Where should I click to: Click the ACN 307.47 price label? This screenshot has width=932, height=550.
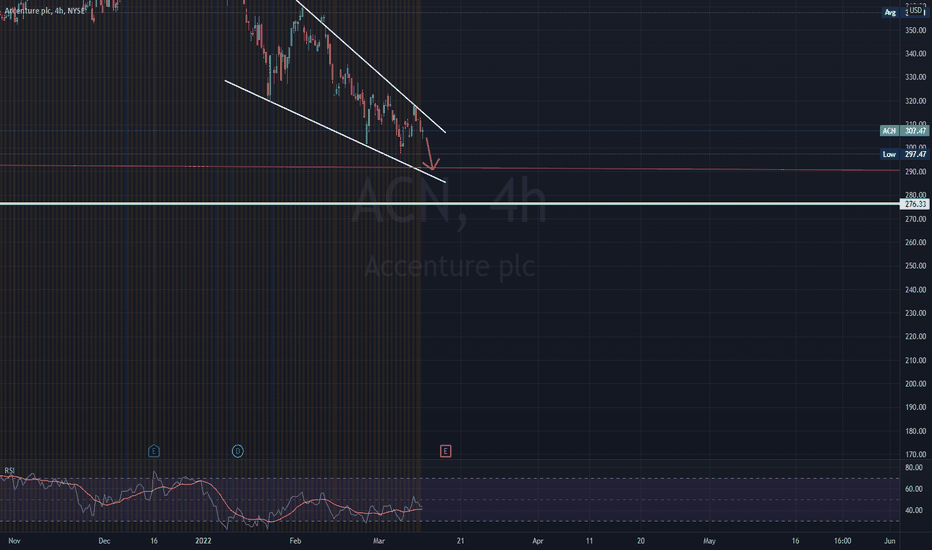905,131
